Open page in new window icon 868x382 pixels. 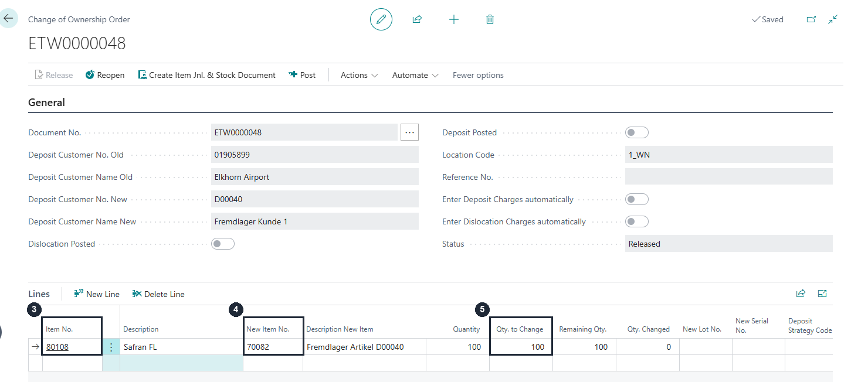pyautogui.click(x=812, y=19)
